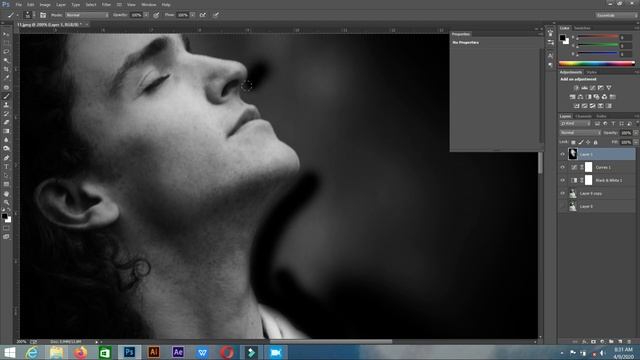Open the Layer menu
Viewport: 640px width, 360px height.
61,4
